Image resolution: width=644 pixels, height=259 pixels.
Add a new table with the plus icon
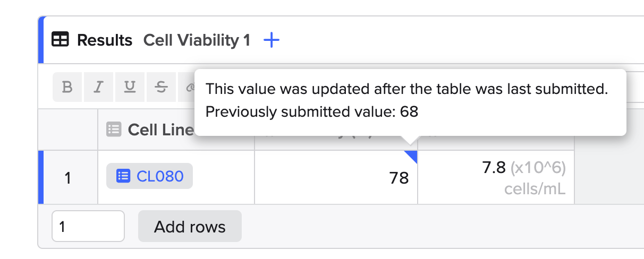tap(272, 40)
